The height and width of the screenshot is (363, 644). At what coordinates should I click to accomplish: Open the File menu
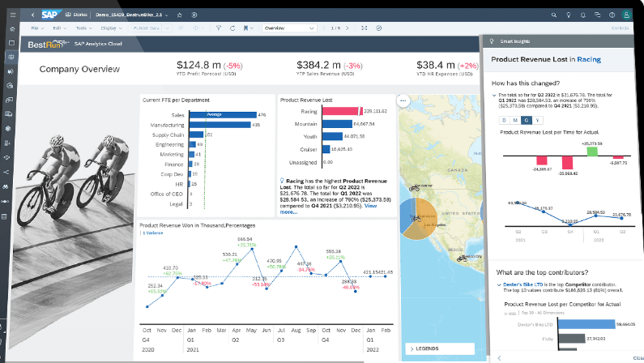click(37, 28)
